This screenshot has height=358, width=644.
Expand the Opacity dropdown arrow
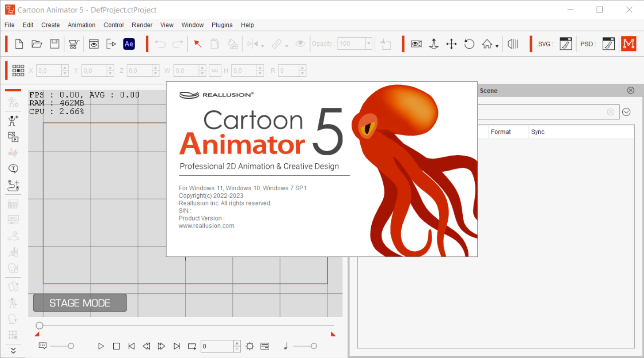pyautogui.click(x=368, y=43)
